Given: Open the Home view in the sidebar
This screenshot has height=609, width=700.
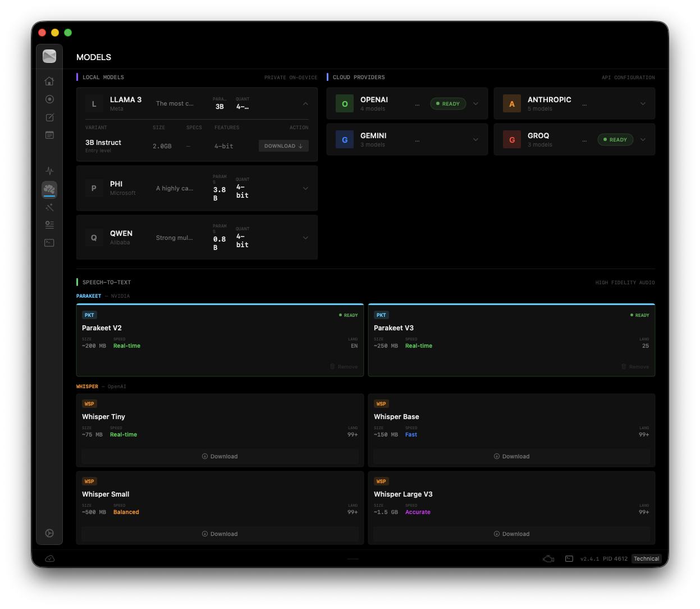Looking at the screenshot, I should pyautogui.click(x=49, y=81).
